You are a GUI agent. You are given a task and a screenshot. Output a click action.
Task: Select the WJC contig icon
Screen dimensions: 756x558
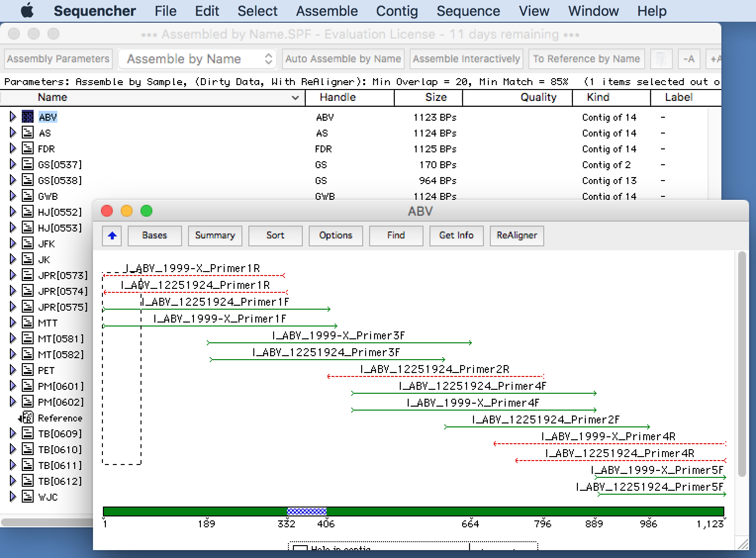[28, 497]
